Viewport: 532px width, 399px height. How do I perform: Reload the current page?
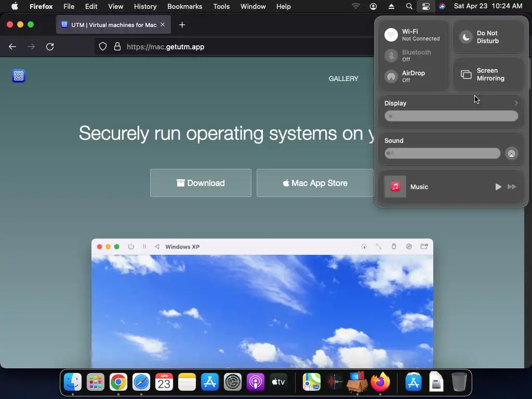(x=50, y=47)
